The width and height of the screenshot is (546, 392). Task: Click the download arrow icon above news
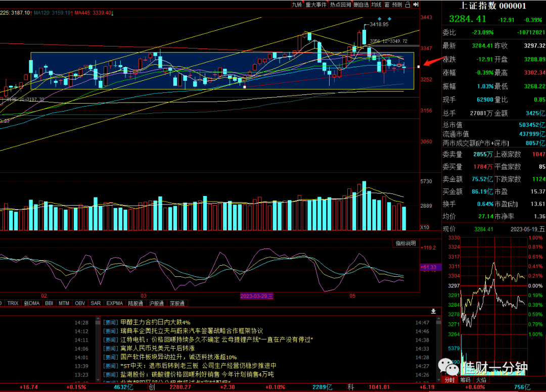pos(433,311)
